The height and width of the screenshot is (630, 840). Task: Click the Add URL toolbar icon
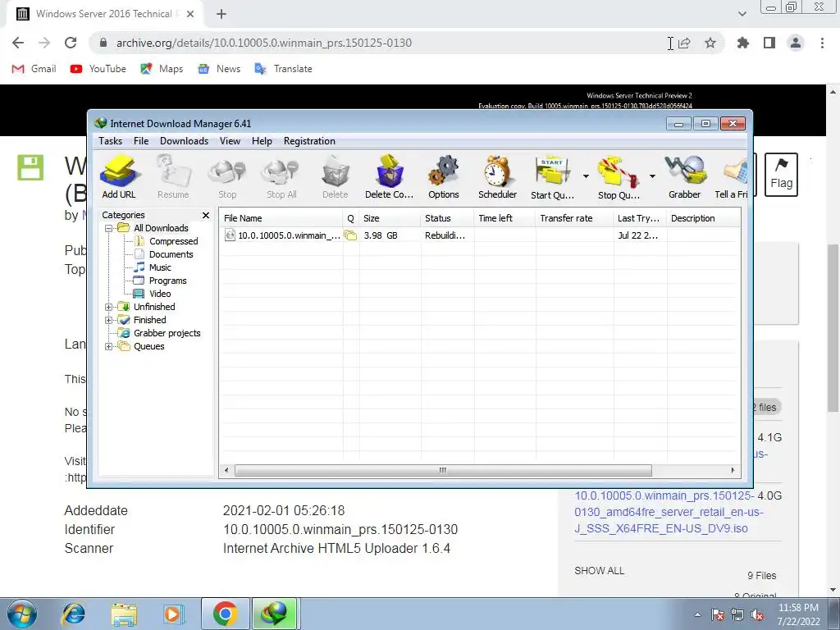[x=119, y=177]
